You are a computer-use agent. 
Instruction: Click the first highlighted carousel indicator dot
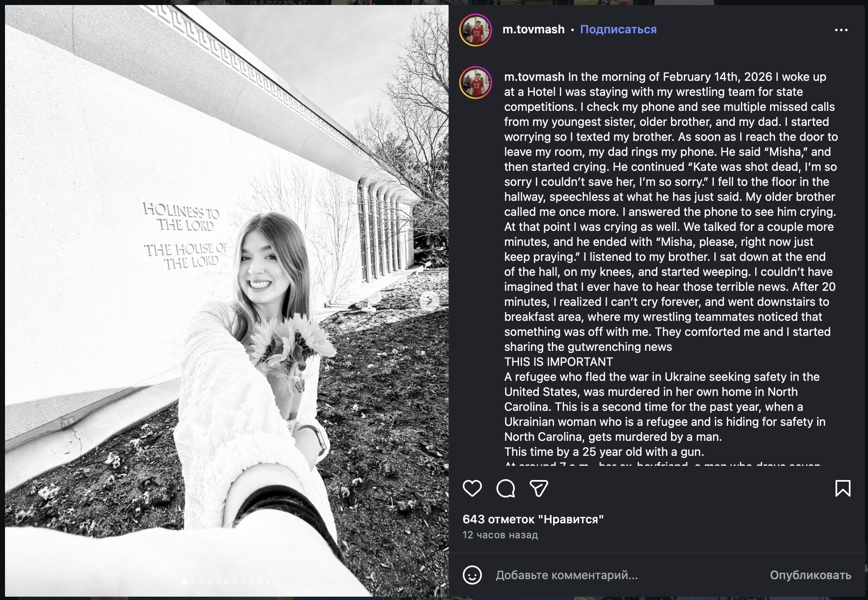point(185,582)
